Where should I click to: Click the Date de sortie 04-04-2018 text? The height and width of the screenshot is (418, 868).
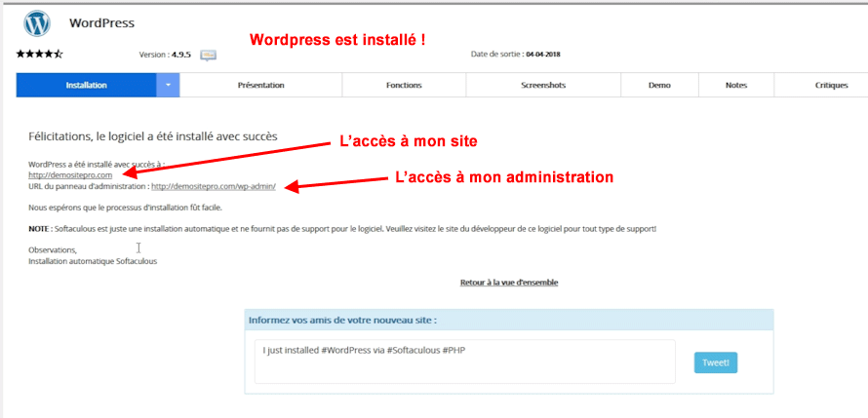[516, 55]
